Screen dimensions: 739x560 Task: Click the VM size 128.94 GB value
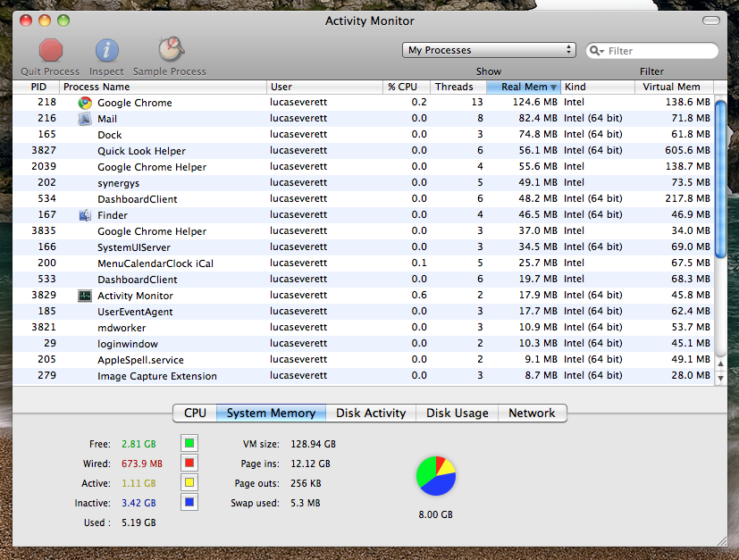click(313, 444)
